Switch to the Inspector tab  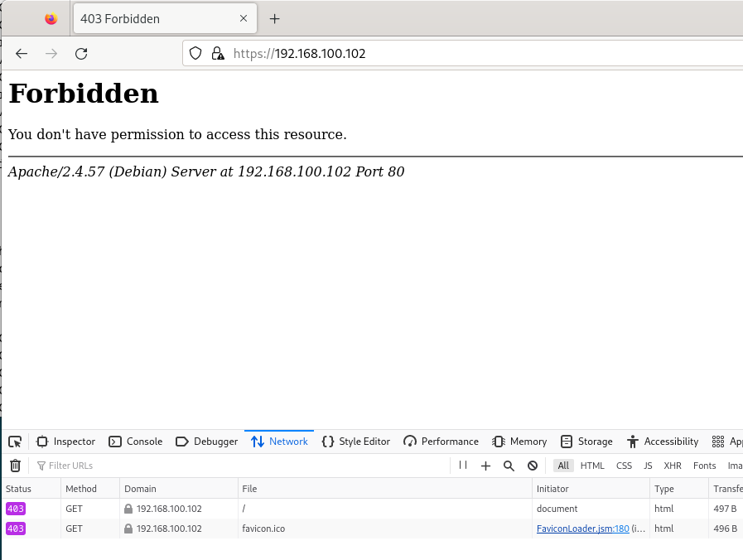coord(65,442)
